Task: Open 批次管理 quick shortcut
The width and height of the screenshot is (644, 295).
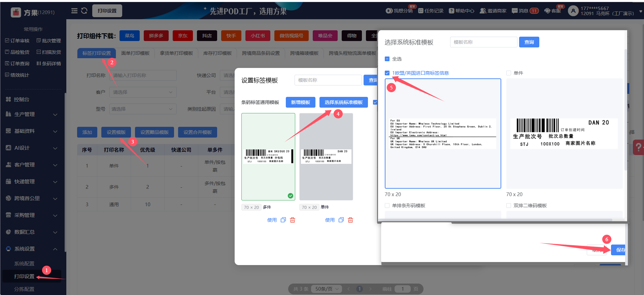Action: point(49,41)
